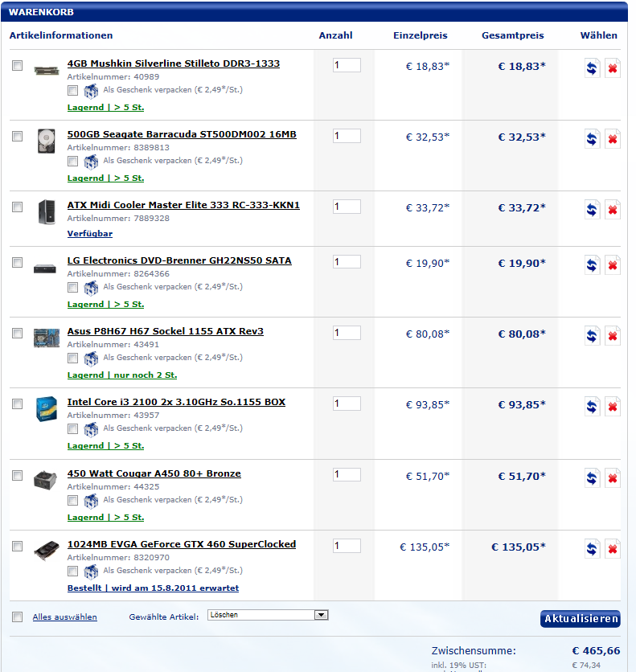Refresh the EVGA GeForce GTX 460 row
The width and height of the screenshot is (636, 672).
click(592, 548)
